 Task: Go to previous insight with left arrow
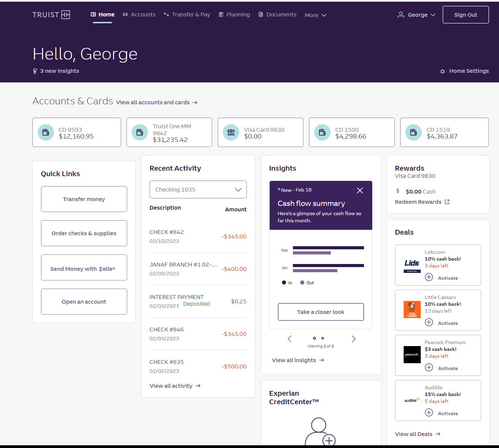(x=289, y=339)
